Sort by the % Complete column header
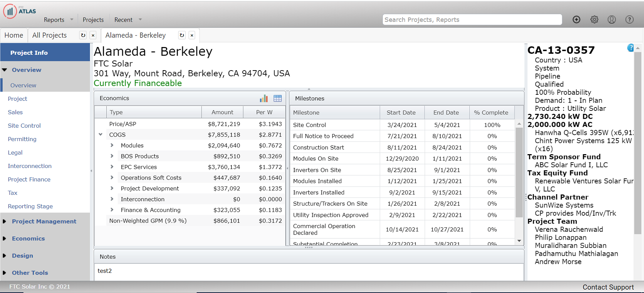644x293 pixels. point(492,112)
